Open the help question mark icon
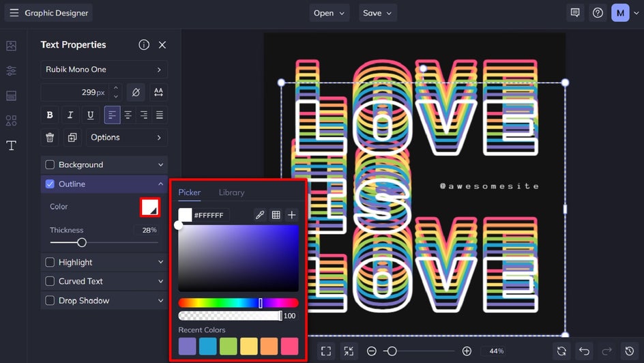The width and height of the screenshot is (644, 363). point(598,13)
